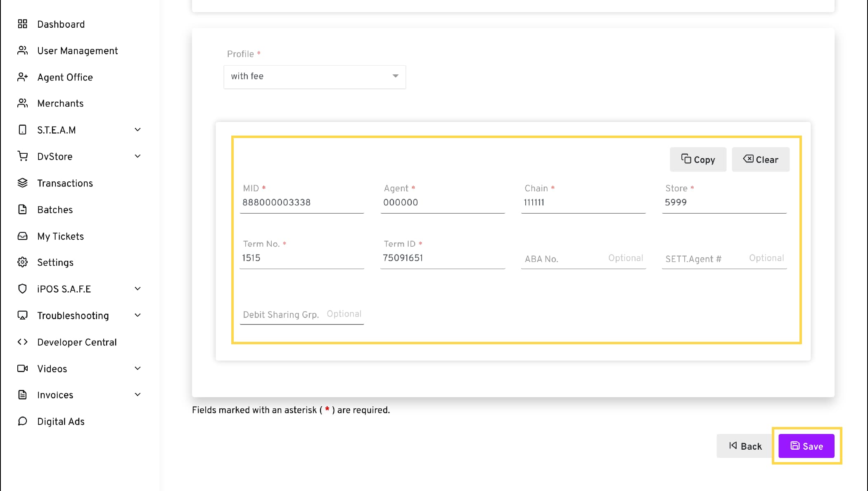868x491 pixels.
Task: Expand the DvStore submenu chevron
Action: (x=138, y=156)
